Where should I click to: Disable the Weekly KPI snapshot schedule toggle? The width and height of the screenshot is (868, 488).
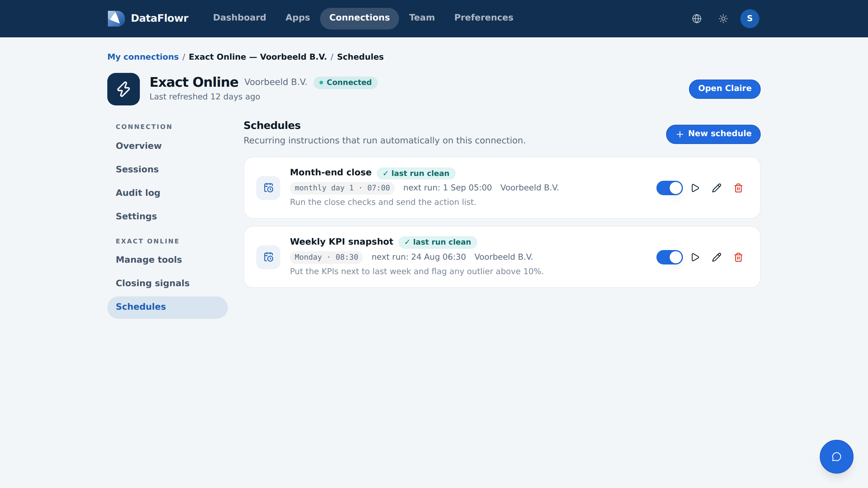click(669, 257)
